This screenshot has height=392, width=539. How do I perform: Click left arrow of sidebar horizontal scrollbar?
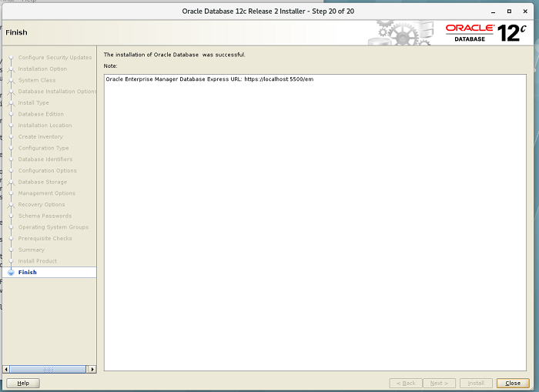[7, 369]
